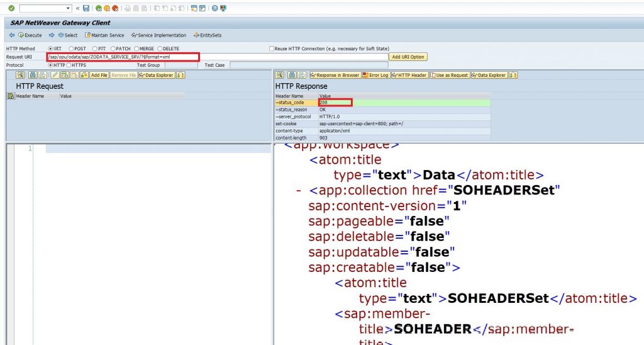Click the Add URI Option button
This screenshot has height=345, width=644.
click(408, 57)
